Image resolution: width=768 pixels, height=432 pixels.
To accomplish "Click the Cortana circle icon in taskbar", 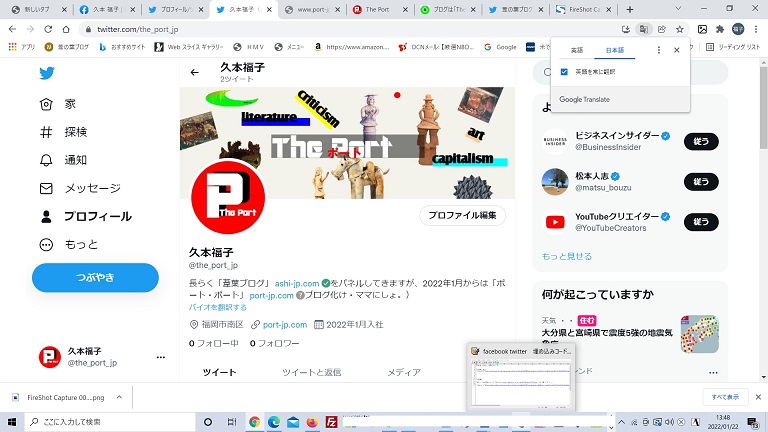I will click(x=208, y=422).
